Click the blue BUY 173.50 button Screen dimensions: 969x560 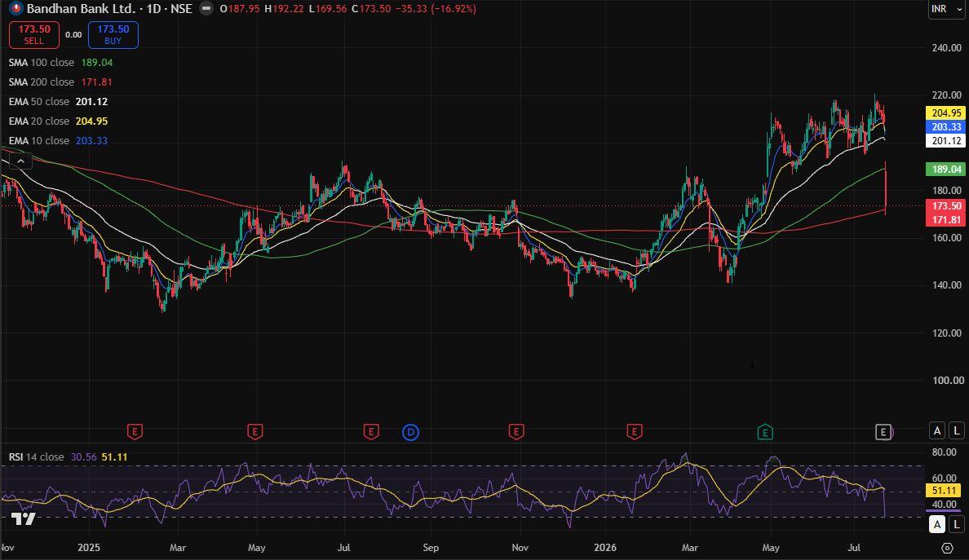click(x=113, y=34)
